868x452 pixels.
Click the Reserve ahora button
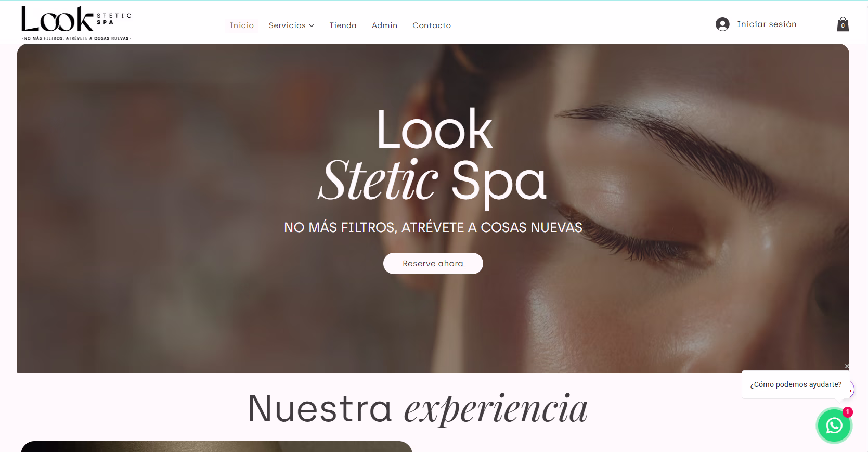[433, 263]
